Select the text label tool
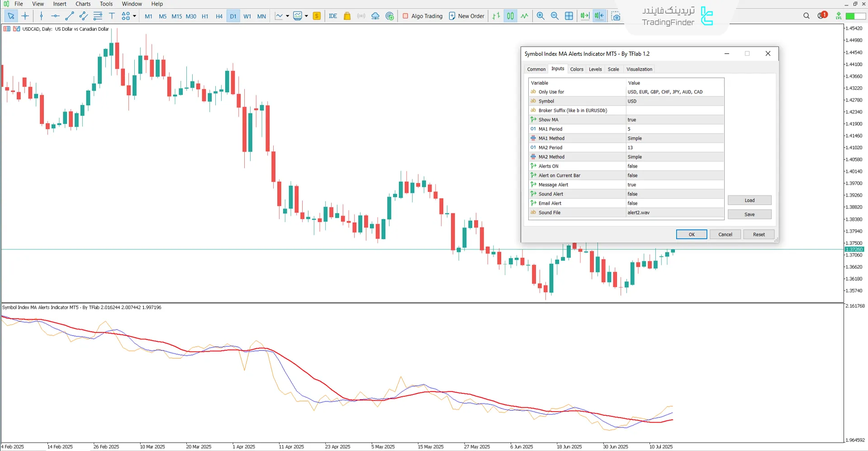 click(112, 16)
